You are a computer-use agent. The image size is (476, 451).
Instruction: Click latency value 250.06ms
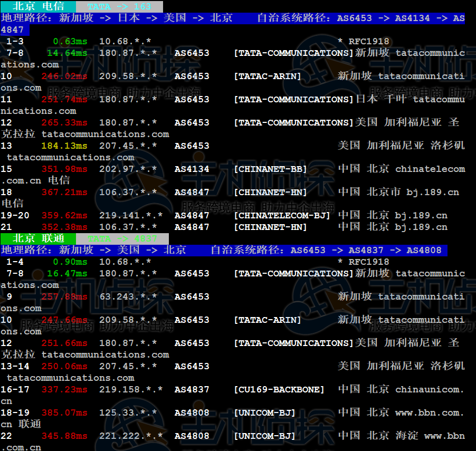64,366
